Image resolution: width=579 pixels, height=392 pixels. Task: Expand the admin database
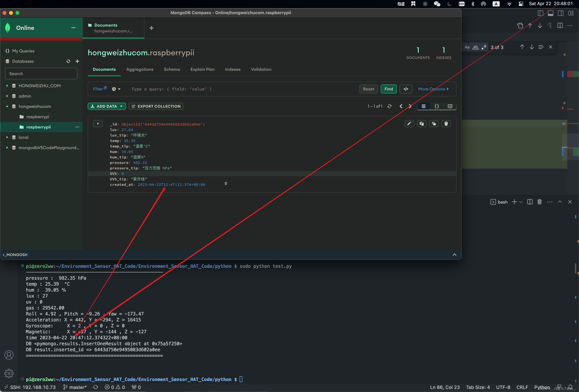tap(7, 96)
